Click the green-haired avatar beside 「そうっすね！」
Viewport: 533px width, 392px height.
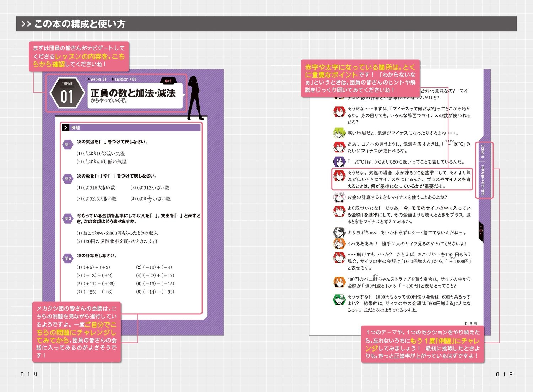pyautogui.click(x=339, y=299)
